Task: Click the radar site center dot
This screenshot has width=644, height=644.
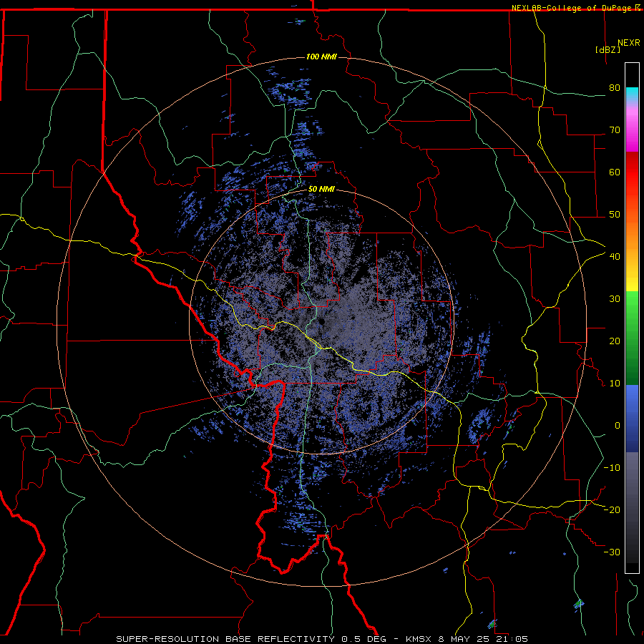Action: pos(321,321)
